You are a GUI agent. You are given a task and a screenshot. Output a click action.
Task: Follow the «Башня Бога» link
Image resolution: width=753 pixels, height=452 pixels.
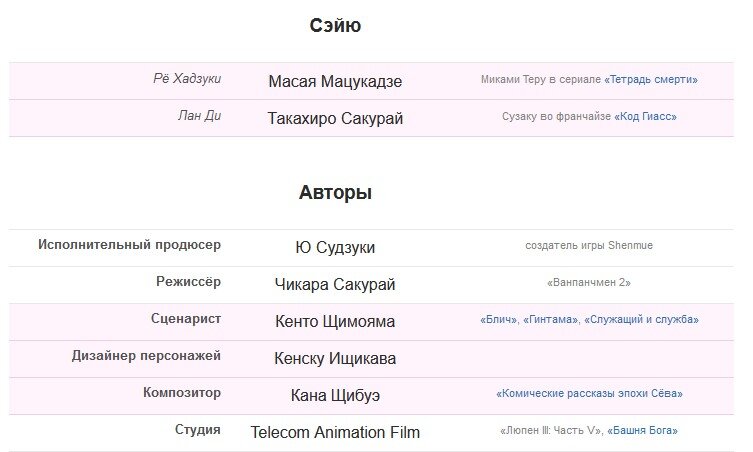(643, 431)
